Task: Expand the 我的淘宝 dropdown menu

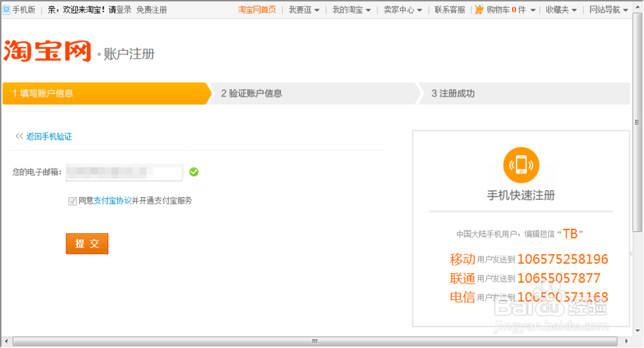Action: 352,10
